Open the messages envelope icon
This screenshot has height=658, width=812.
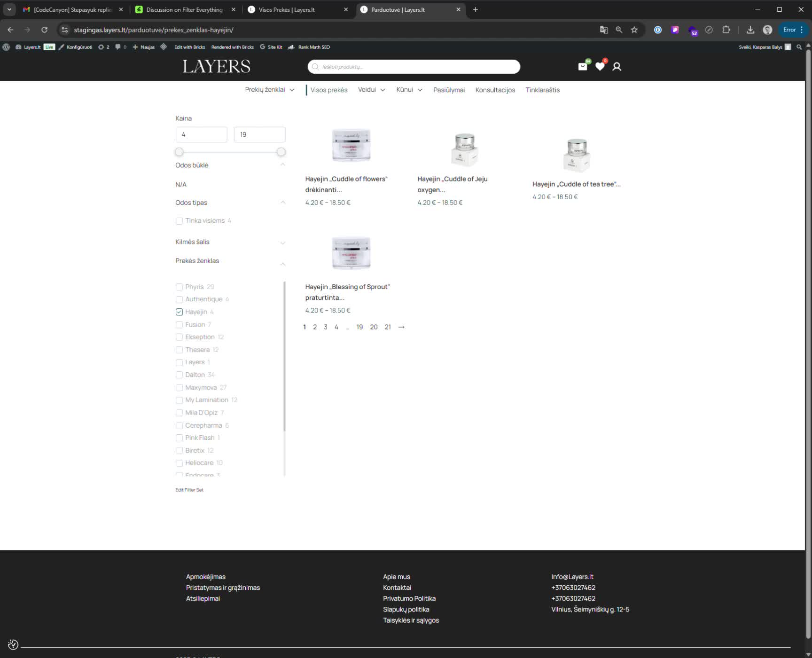click(582, 66)
